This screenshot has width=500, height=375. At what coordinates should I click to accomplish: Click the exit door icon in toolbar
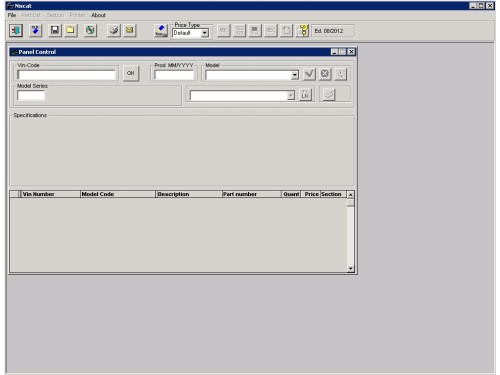pyautogui.click(x=16, y=31)
